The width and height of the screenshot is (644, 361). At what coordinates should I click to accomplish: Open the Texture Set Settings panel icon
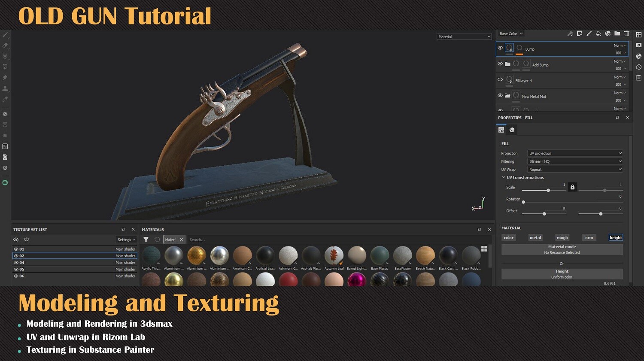tap(639, 35)
